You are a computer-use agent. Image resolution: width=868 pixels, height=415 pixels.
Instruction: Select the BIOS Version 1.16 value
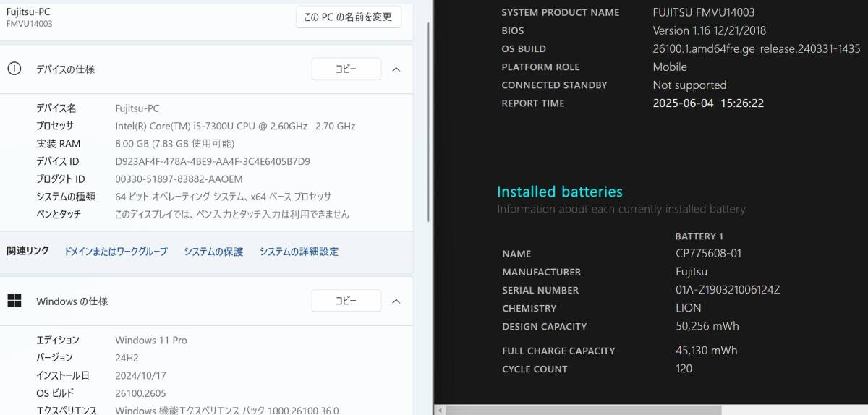709,30
